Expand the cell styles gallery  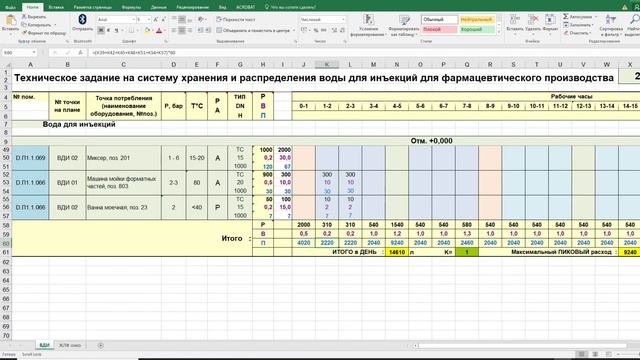tap(499, 33)
